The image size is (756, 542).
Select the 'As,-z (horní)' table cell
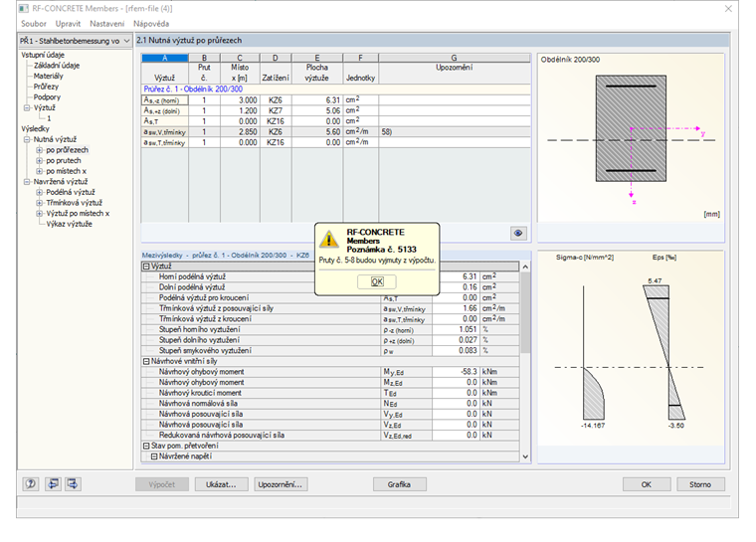click(x=164, y=99)
